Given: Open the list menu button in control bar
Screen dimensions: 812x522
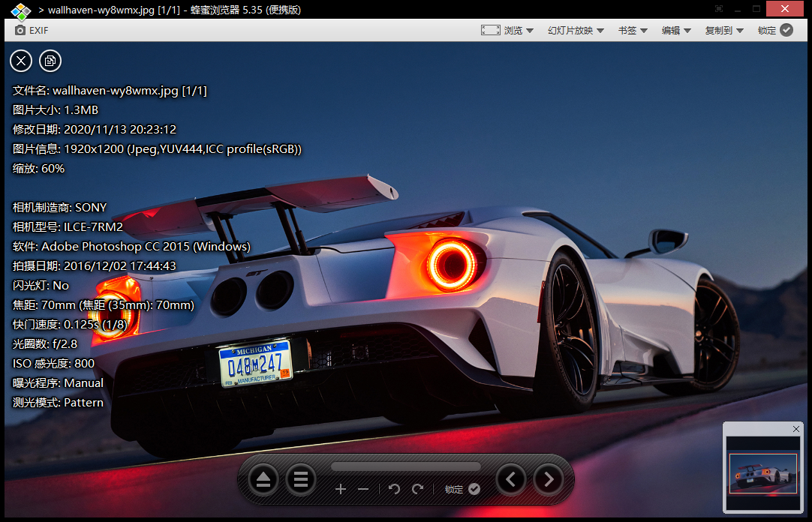Looking at the screenshot, I should pos(301,478).
